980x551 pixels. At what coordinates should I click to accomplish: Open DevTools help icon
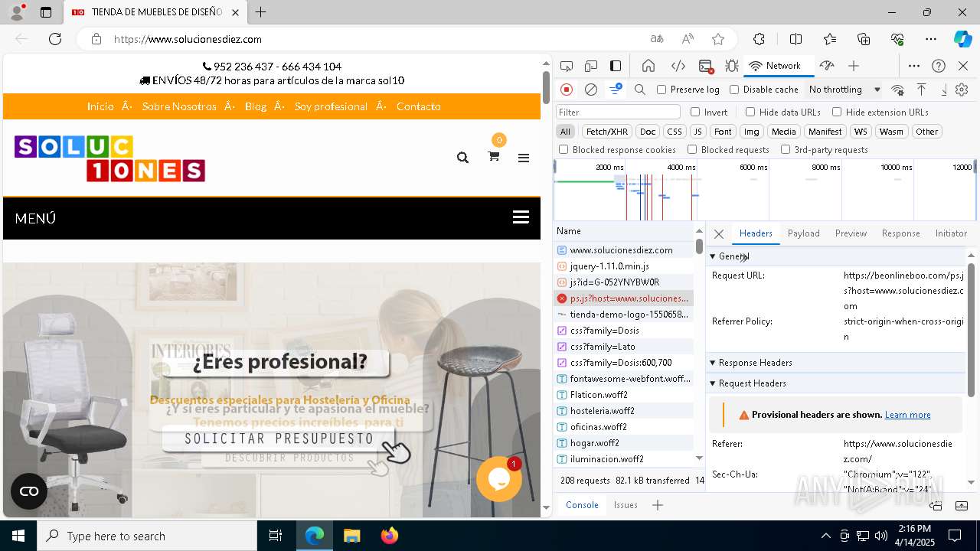point(939,66)
